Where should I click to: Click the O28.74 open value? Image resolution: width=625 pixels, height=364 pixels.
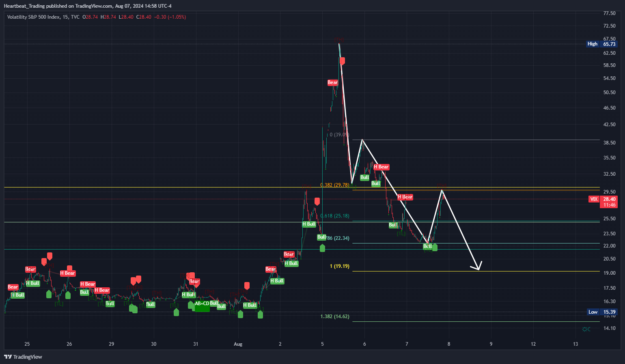coord(90,17)
